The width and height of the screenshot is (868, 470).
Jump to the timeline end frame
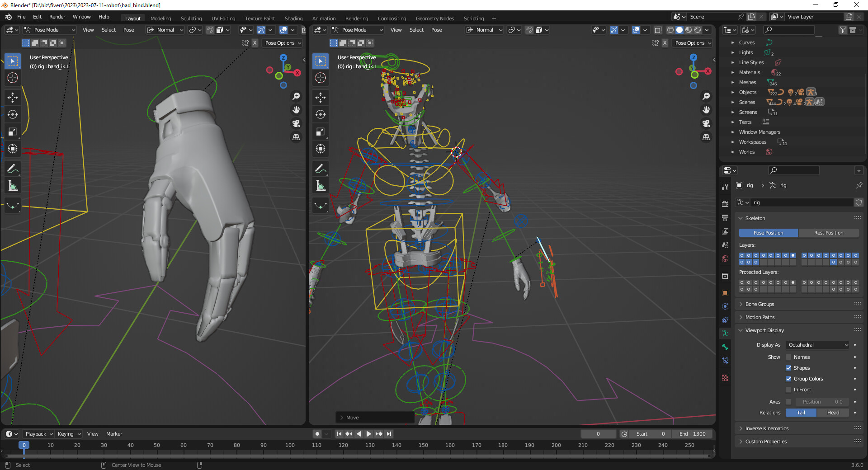click(x=389, y=434)
